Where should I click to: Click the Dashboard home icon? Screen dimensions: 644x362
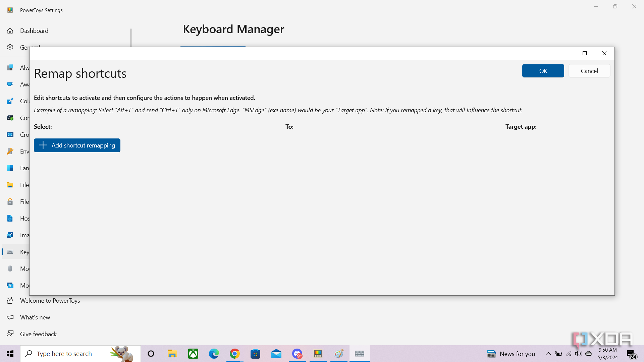[10, 31]
